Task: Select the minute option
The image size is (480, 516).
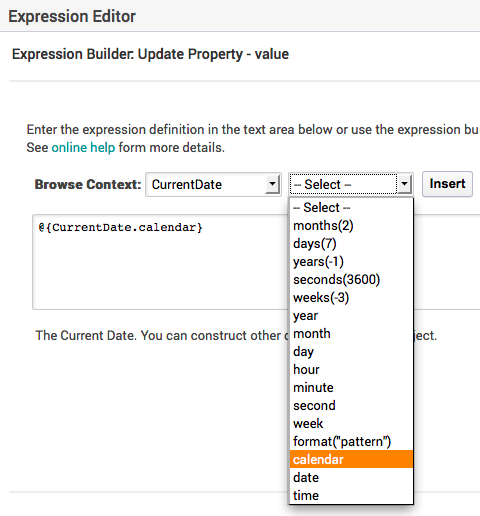Action: 351,388
